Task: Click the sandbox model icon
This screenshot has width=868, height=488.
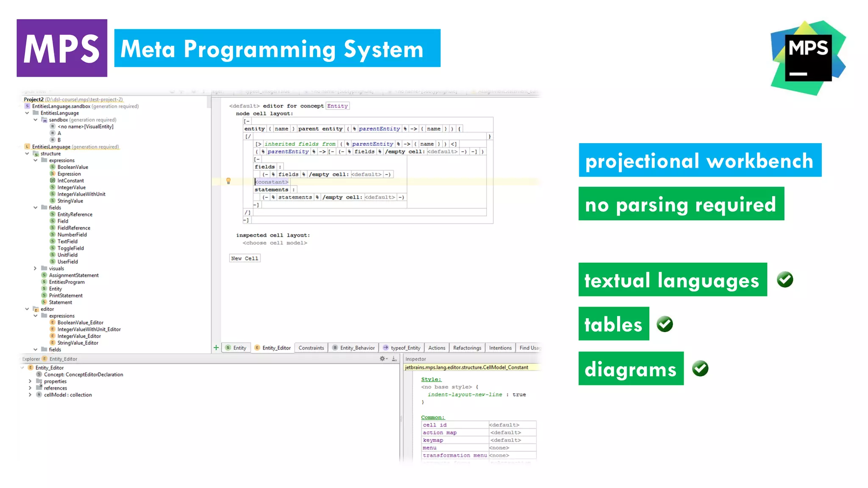Action: click(44, 120)
